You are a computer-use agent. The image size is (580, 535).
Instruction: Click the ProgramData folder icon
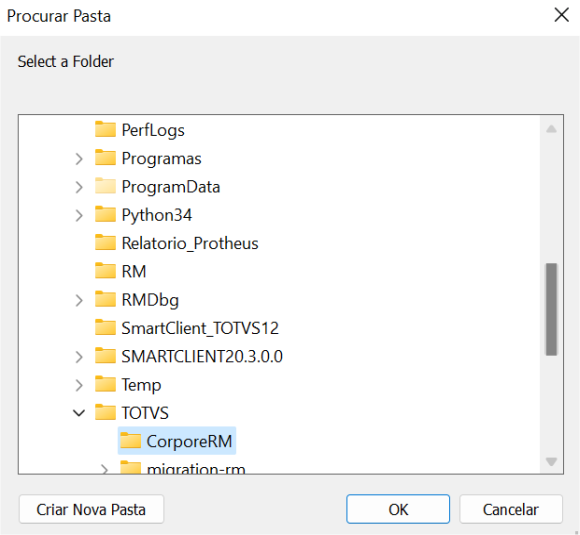(x=105, y=186)
